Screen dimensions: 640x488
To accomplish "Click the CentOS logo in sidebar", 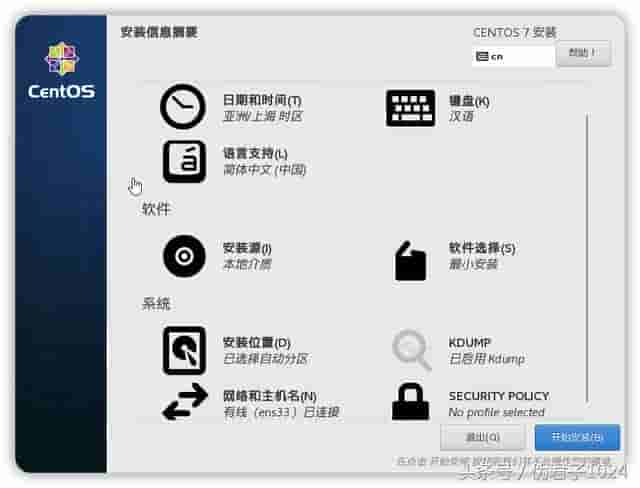I will click(61, 71).
